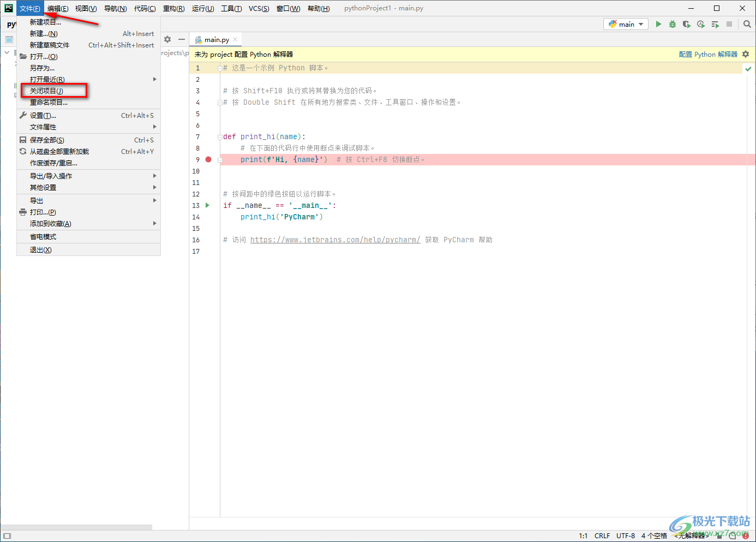Open project panel settings gear icon
756x542 pixels.
[167, 39]
